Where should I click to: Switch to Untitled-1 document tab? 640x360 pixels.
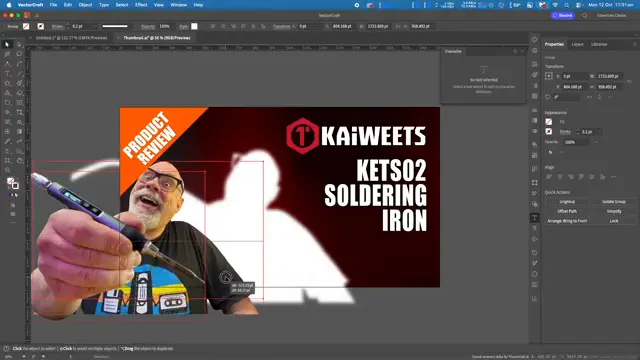click(71, 38)
